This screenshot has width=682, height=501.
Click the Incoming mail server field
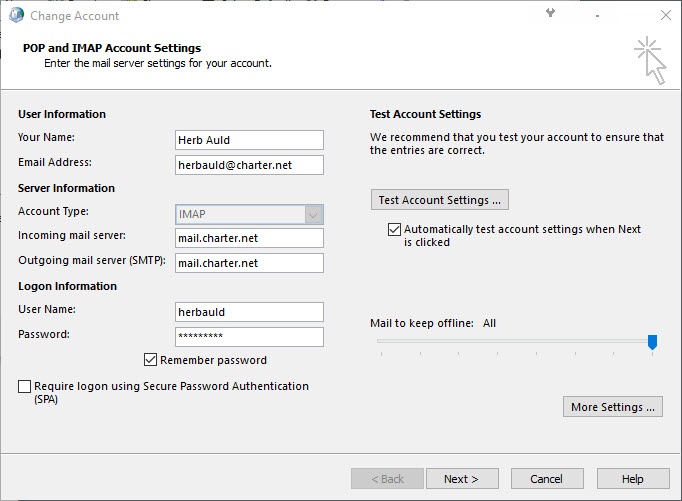249,238
